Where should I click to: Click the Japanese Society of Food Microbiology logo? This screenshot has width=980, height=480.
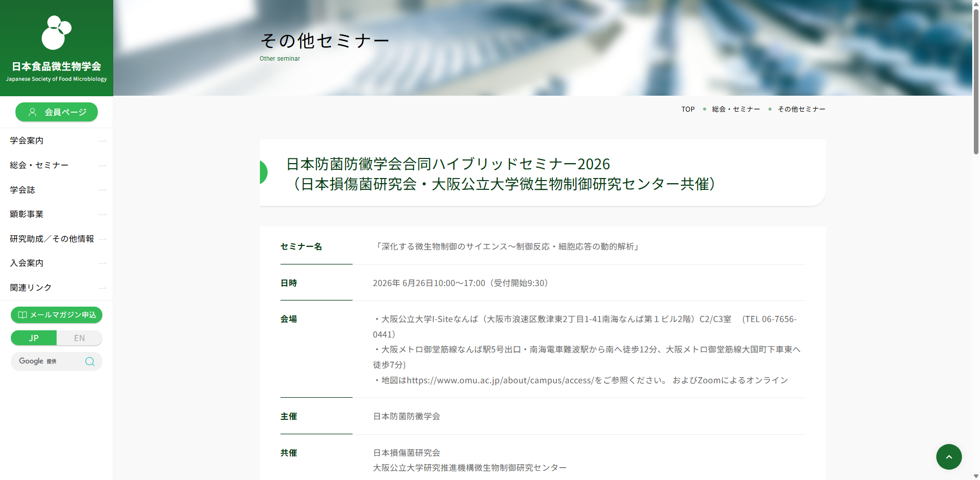(x=56, y=48)
